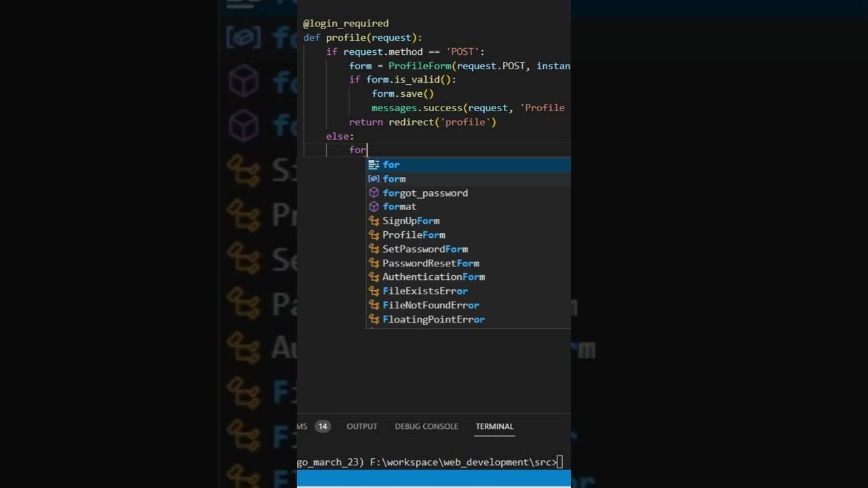Click "return redirect('profile')" line
The image size is (868, 488).
(422, 122)
